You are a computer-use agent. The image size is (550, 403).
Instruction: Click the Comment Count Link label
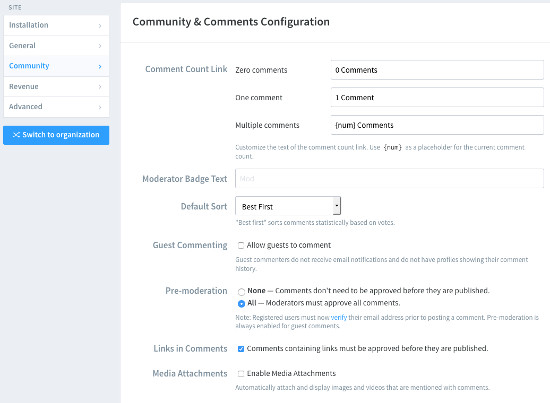[186, 69]
